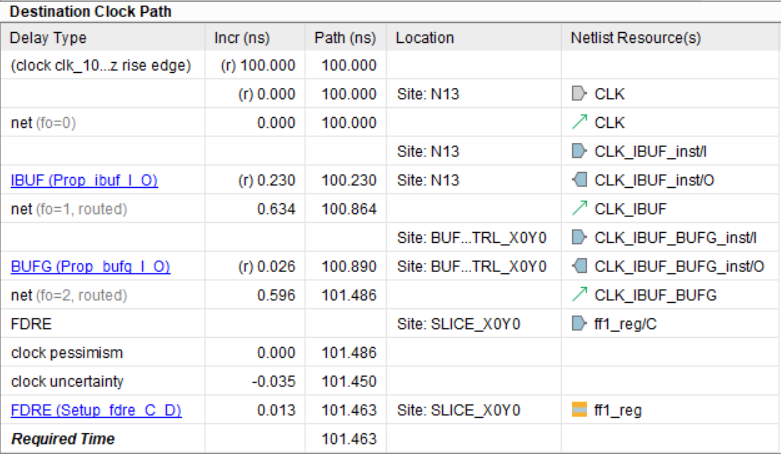Click the Incr (ns) column header
This screenshot has height=454, width=781.
pos(243,38)
